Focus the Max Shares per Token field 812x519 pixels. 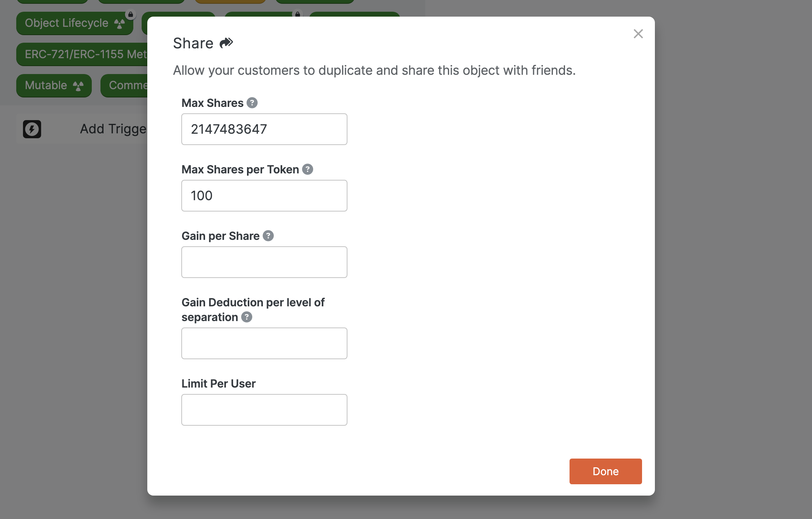[264, 196]
